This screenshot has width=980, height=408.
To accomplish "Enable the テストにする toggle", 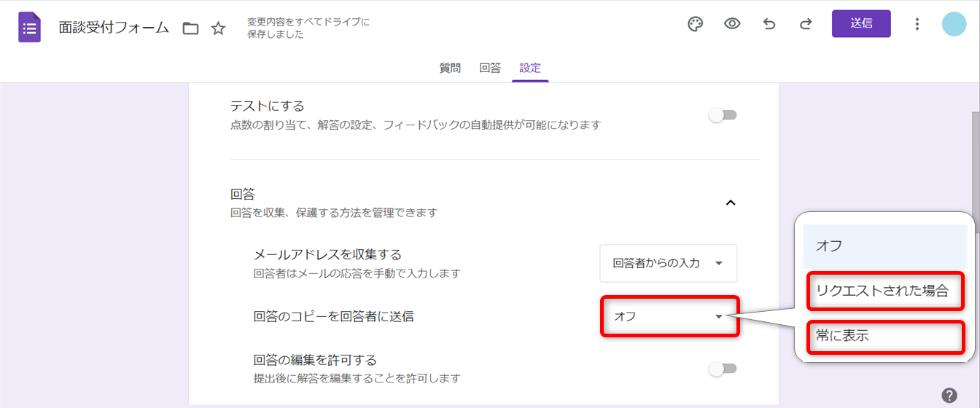I will 723,115.
